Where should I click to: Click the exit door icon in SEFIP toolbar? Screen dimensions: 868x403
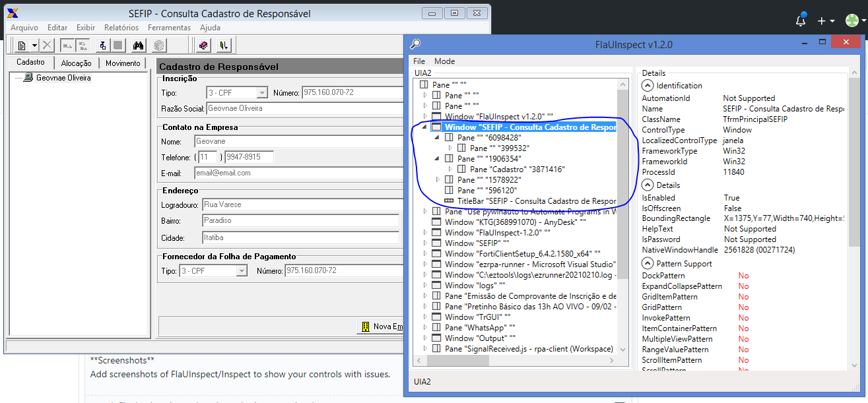(x=224, y=46)
